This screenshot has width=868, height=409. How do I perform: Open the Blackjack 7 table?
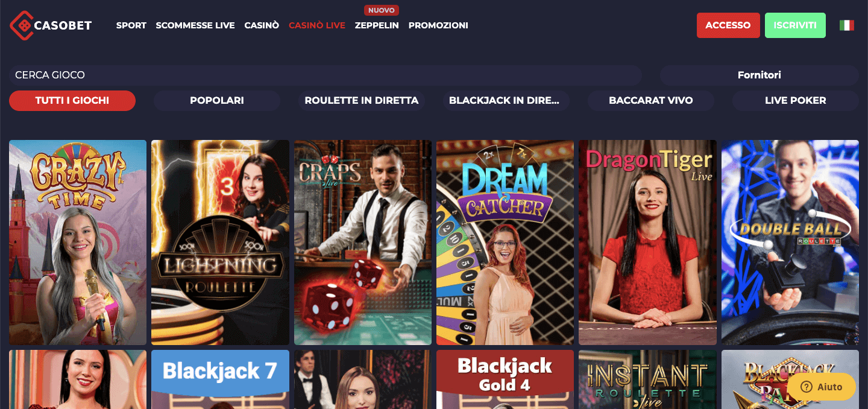tap(220, 379)
